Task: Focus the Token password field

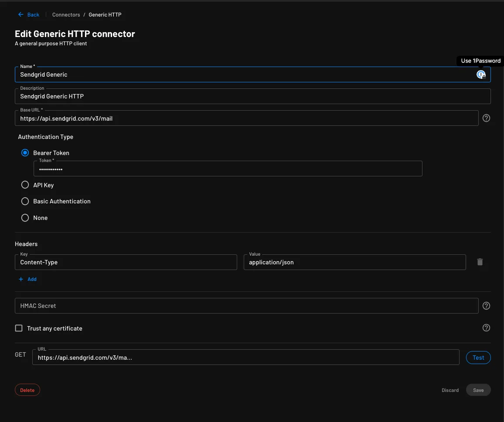Action: tap(228, 169)
